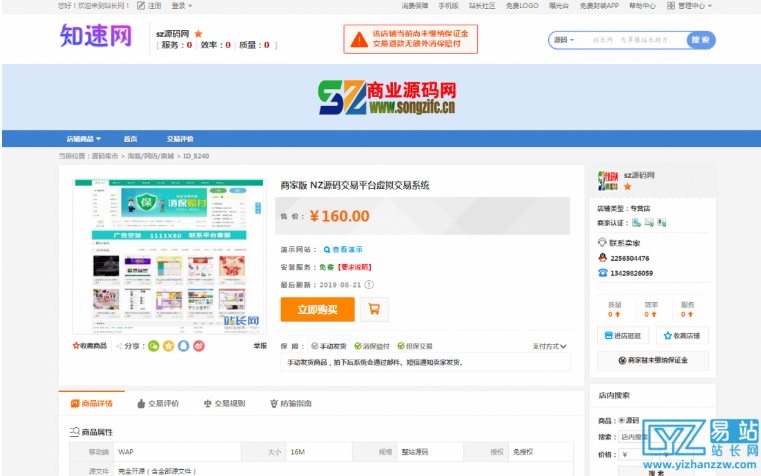Go to 首页 in the blue navigation bar
The image size is (761, 476).
tap(130, 139)
